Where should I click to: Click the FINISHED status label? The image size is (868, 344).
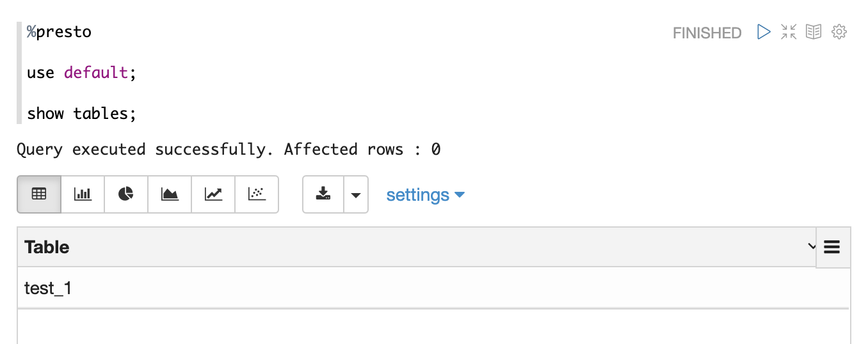tap(707, 33)
